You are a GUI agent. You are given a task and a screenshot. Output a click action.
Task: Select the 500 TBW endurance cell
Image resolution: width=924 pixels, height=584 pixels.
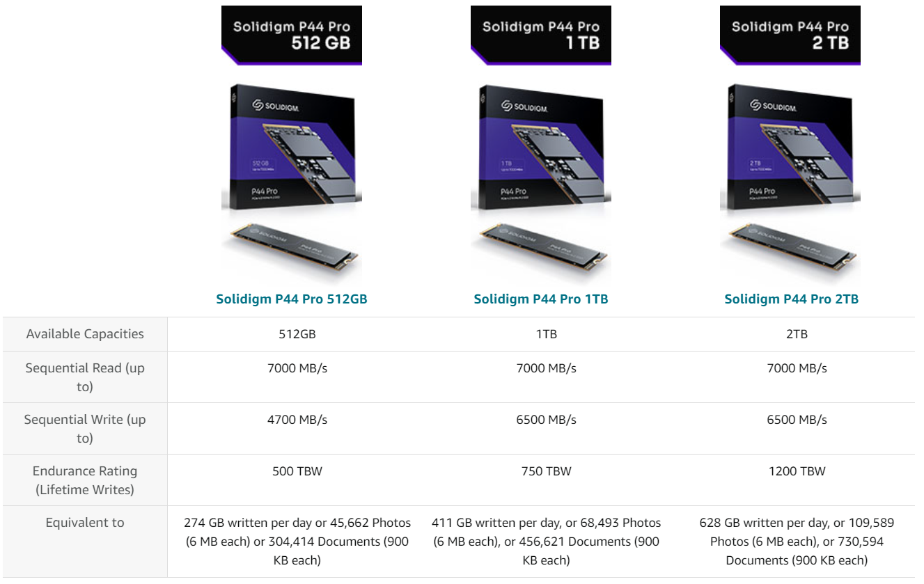click(297, 471)
